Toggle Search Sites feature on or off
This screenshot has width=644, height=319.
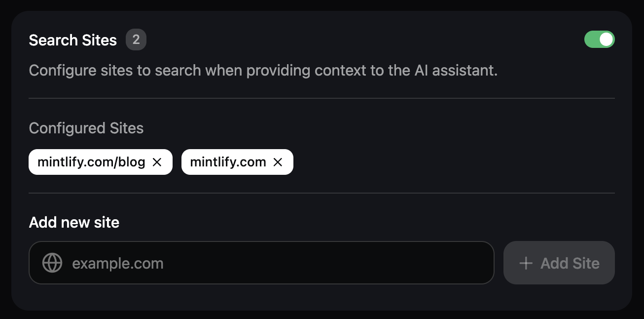[600, 39]
